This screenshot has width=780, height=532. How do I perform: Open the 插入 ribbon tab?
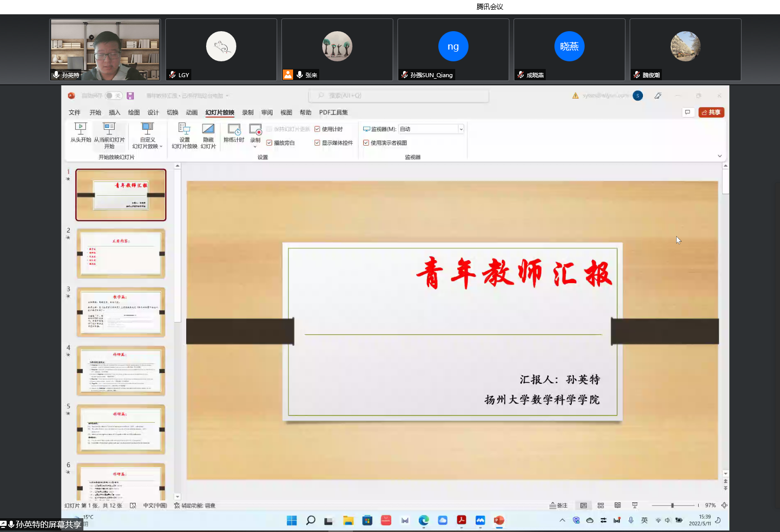115,112
